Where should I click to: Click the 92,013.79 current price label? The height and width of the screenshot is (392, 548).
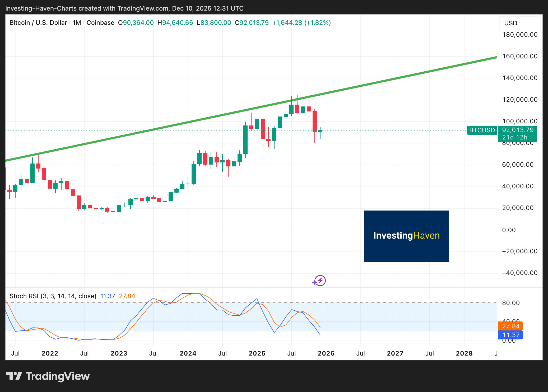tap(517, 130)
